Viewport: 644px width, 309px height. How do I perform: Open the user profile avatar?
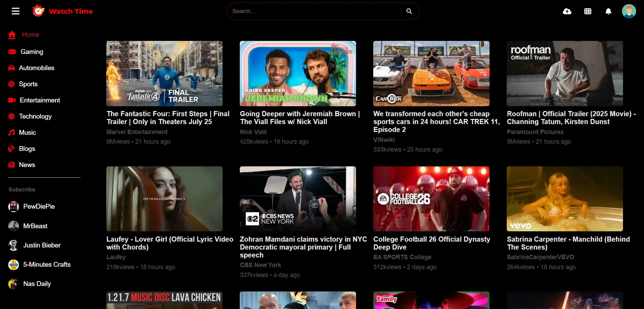(629, 11)
